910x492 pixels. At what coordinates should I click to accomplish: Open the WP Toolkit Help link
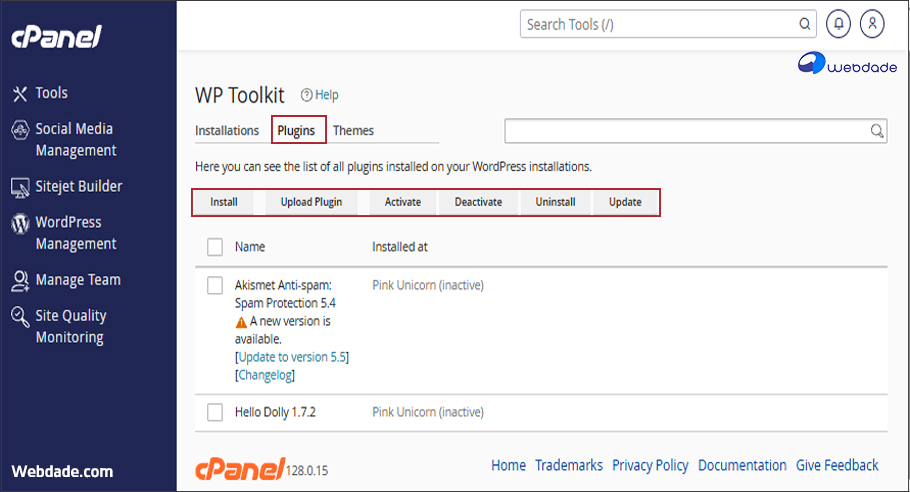tap(320, 95)
